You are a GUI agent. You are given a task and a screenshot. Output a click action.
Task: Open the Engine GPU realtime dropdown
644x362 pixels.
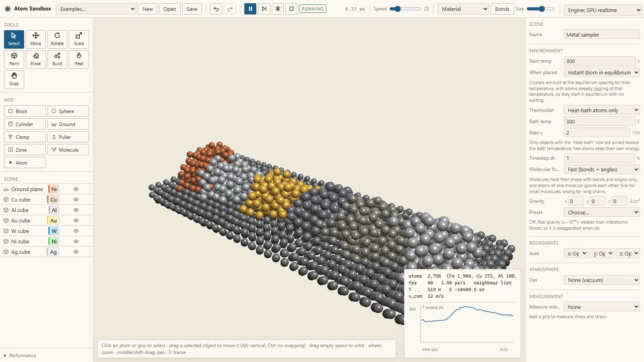[603, 10]
